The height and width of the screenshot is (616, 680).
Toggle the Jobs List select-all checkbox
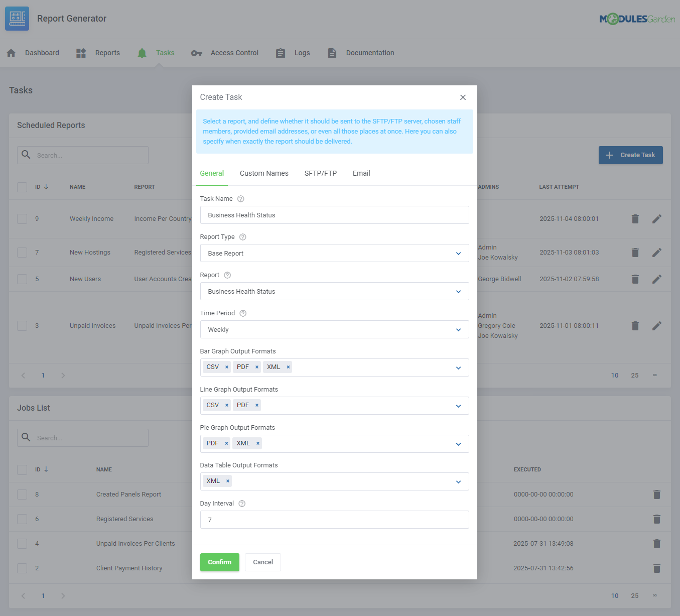click(x=22, y=469)
